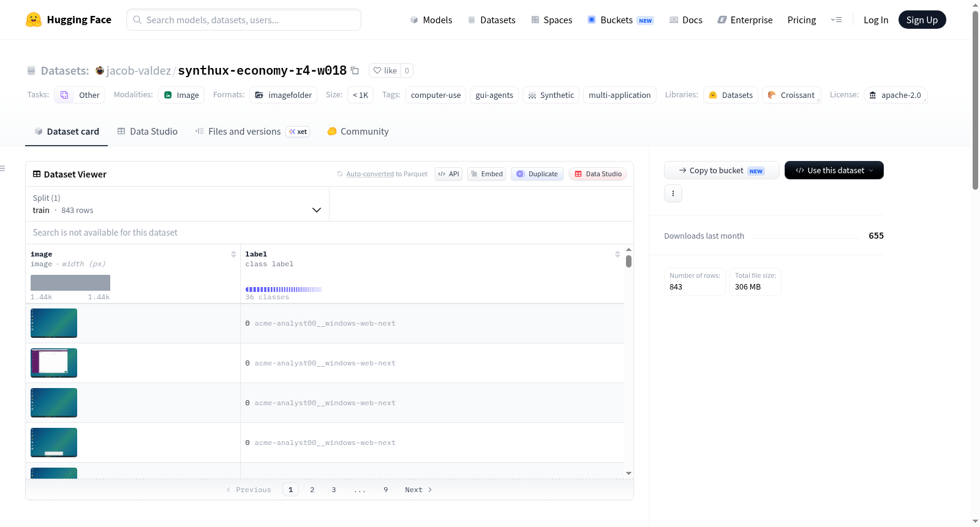Click the Previous page button
This screenshot has height=527, width=980.
click(249, 490)
